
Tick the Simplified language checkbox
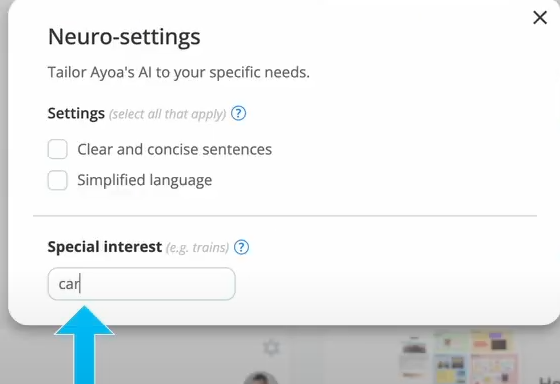(58, 180)
